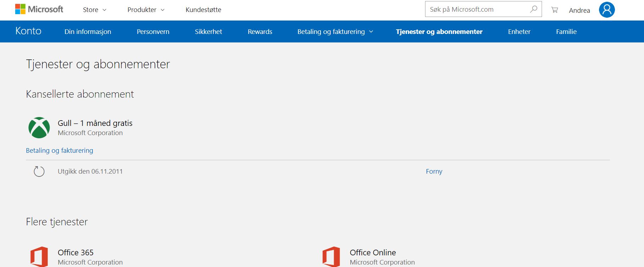Expand the Store dropdown menu
The image size is (644, 267).
point(95,10)
